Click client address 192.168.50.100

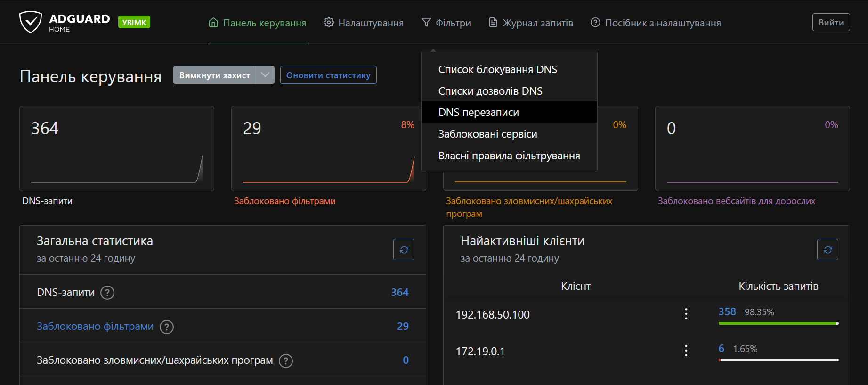pos(493,315)
